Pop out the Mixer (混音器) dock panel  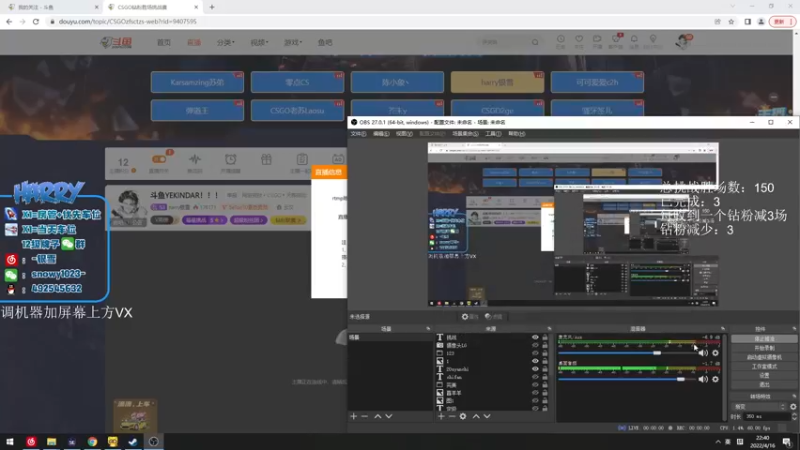[723, 329]
